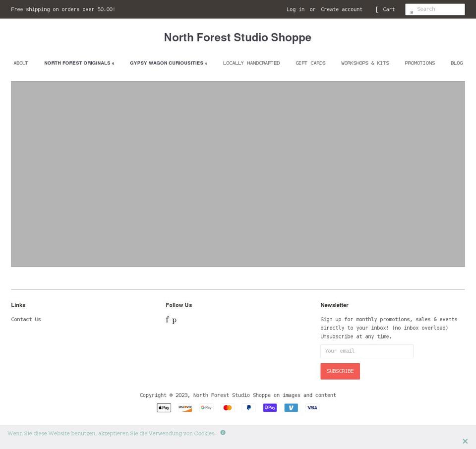Open Locally Handcrafted menu item
476x449 pixels.
coord(251,63)
